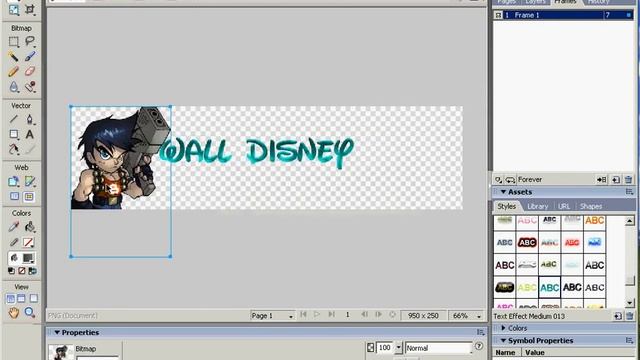The width and height of the screenshot is (640, 360).
Task: Select the Rectangle Hotspot web tool
Action: 13,181
